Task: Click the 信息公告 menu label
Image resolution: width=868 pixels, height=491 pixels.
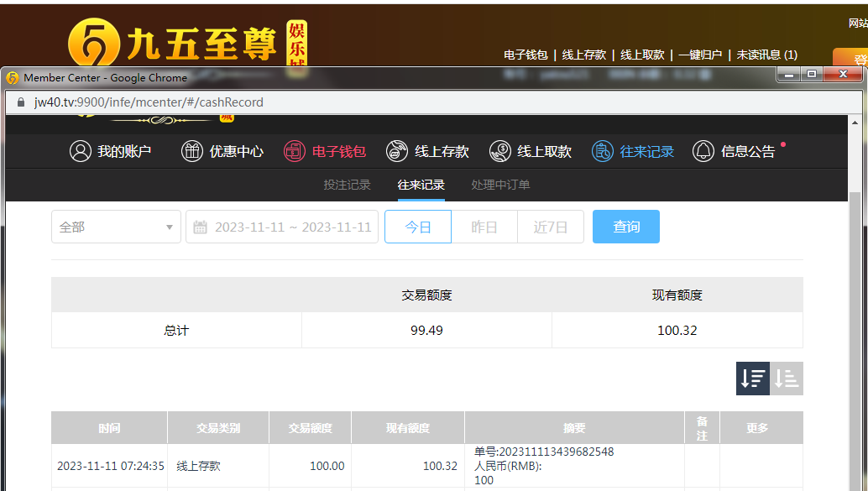Action: [x=748, y=151]
